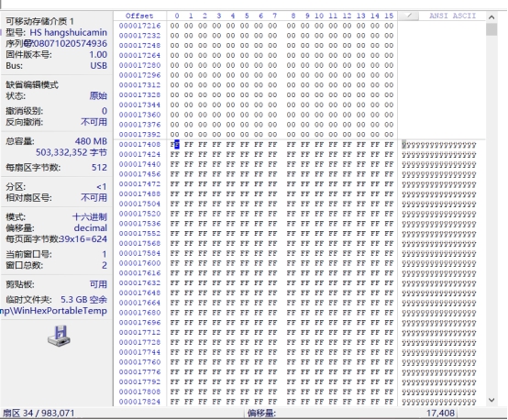Screen dimensions: 508x420
Task: Click the Offset column header
Action: 139,16
